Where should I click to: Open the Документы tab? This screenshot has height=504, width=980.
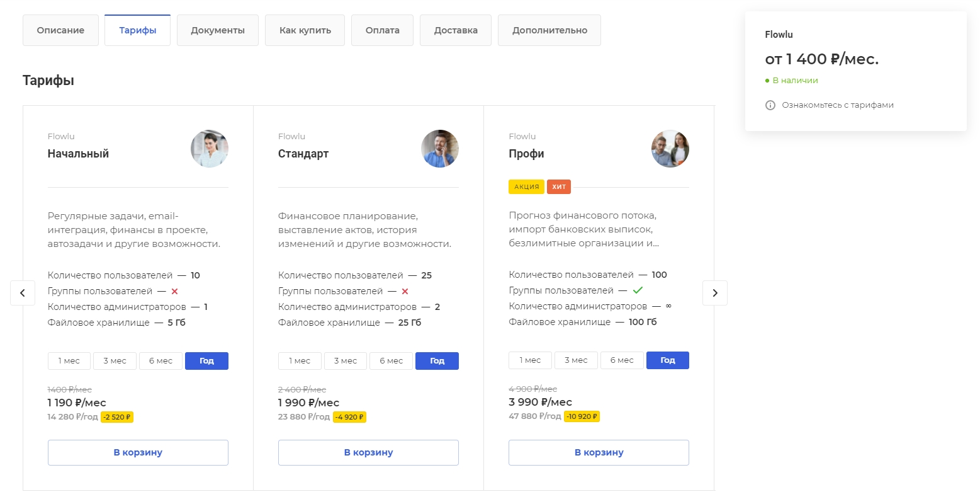[x=218, y=30]
